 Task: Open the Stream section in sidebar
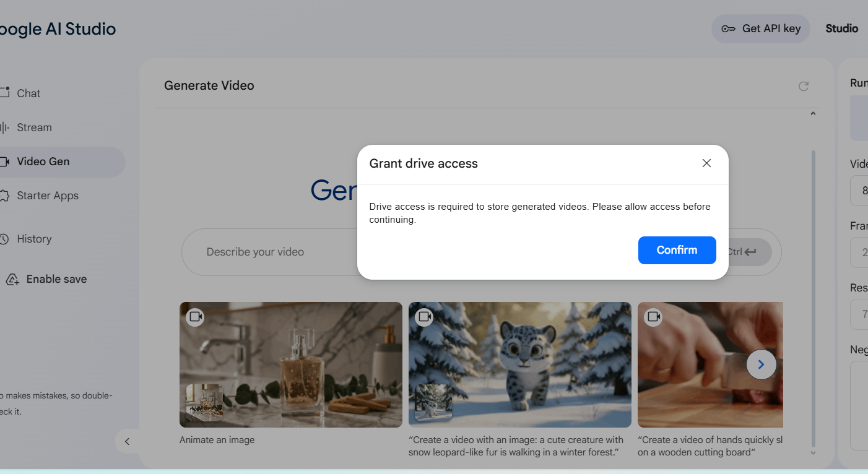point(34,127)
